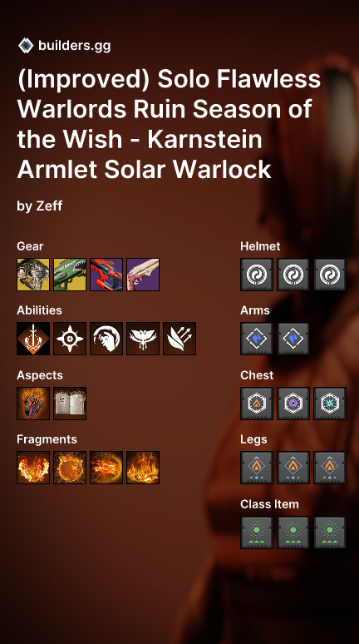Select the melee ability head icon
Viewport: 359px width, 644px height.
coord(106,339)
